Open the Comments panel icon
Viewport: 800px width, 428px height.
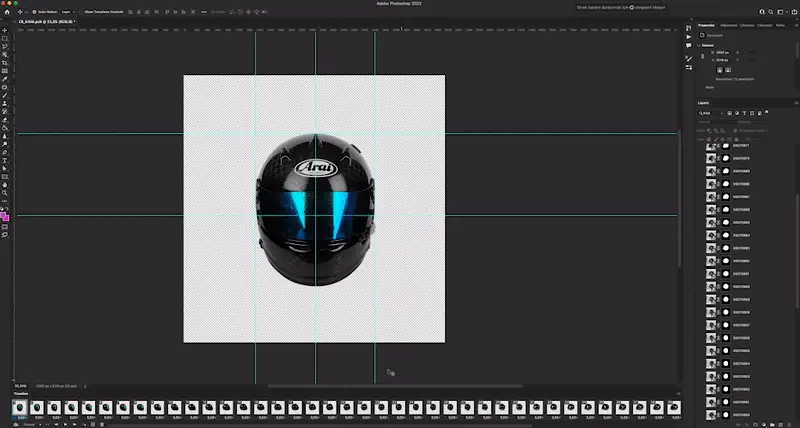(x=688, y=45)
